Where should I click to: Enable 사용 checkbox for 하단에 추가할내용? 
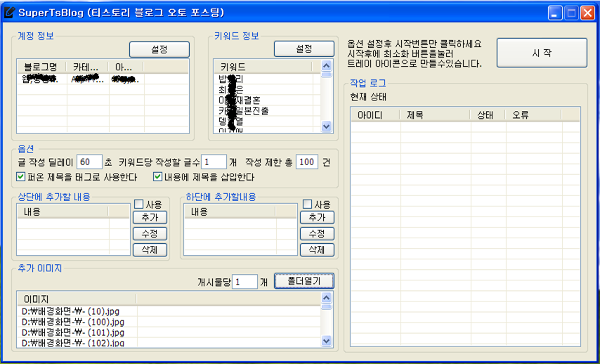307,204
